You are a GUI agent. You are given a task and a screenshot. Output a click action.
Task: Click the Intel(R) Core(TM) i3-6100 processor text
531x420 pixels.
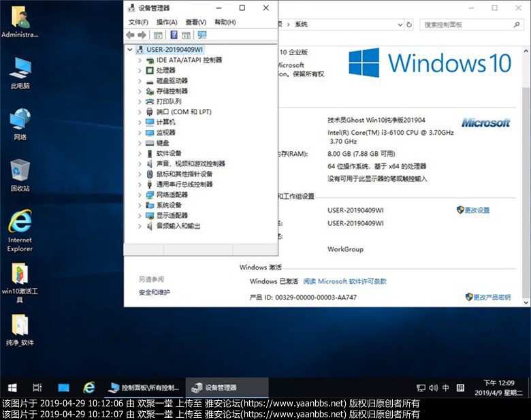click(x=391, y=137)
